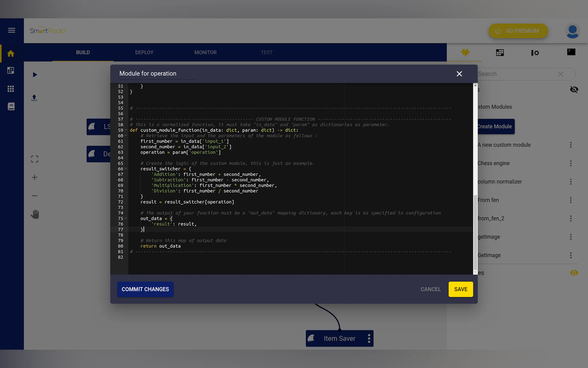Image resolution: width=588 pixels, height=368 pixels.
Task: Click the upload icon in canvas toolbar
Action: tap(34, 98)
